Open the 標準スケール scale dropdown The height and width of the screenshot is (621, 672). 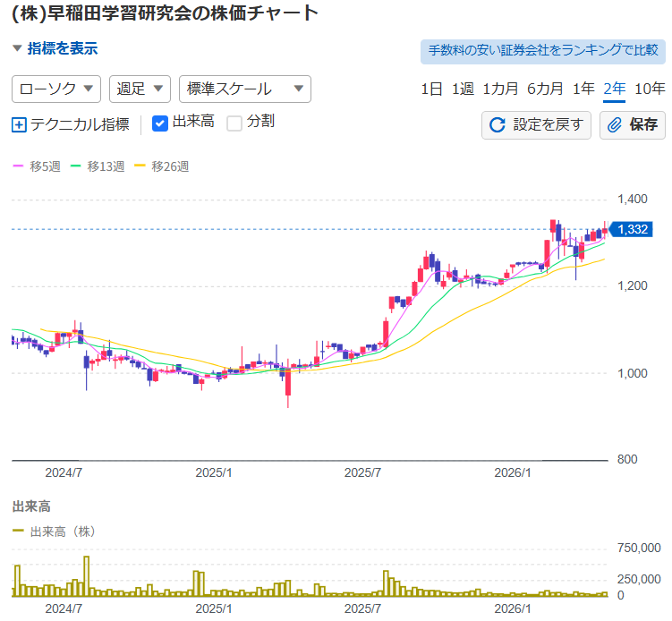[244, 89]
